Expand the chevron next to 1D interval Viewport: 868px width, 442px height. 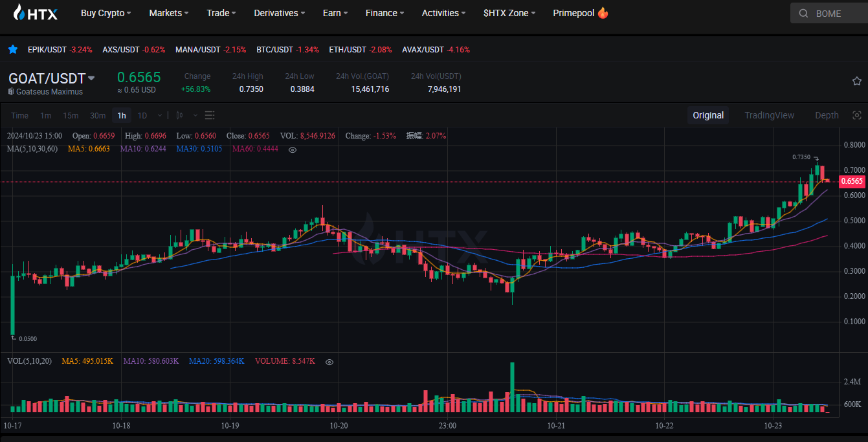click(x=159, y=115)
